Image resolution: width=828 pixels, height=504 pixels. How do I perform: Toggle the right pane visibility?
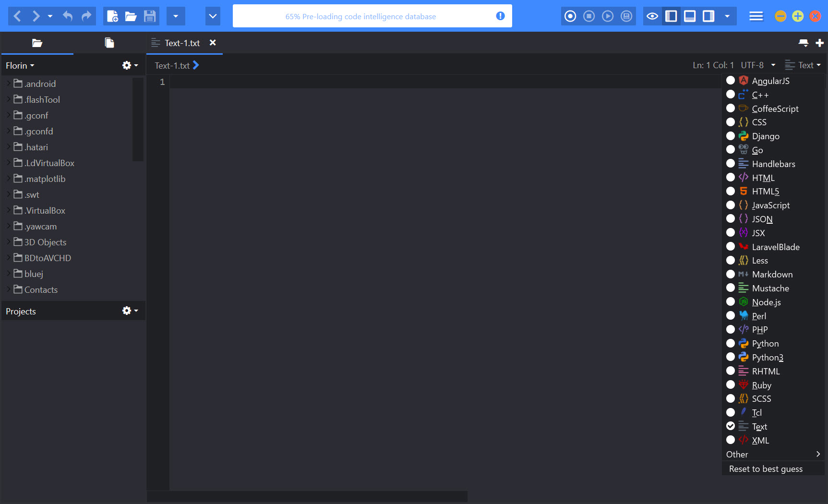(x=708, y=16)
